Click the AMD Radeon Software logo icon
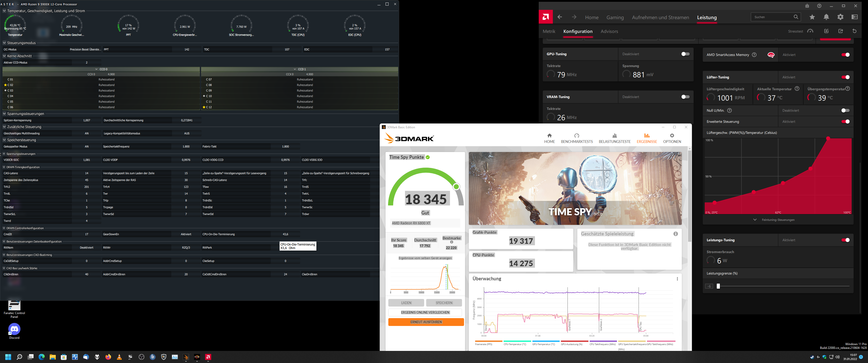Viewport: 868px width, 363px height. pyautogui.click(x=546, y=17)
